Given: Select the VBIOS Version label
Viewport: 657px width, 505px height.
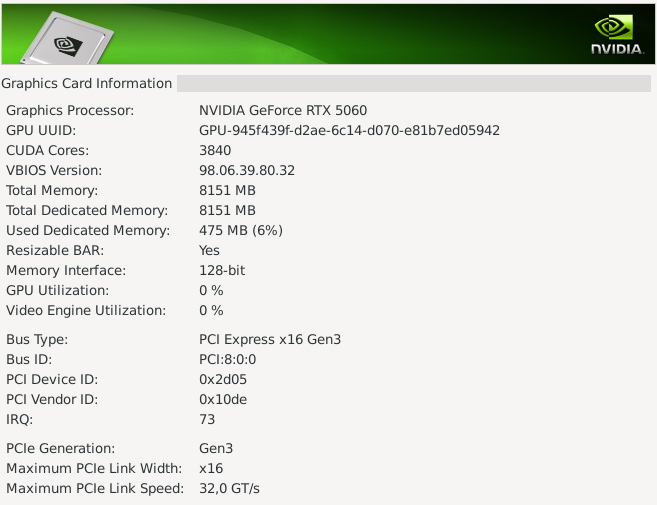Looking at the screenshot, I should [x=54, y=171].
